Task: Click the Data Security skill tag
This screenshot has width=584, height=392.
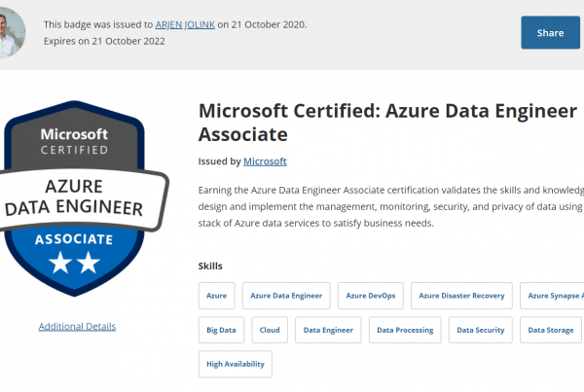Action: (x=481, y=330)
